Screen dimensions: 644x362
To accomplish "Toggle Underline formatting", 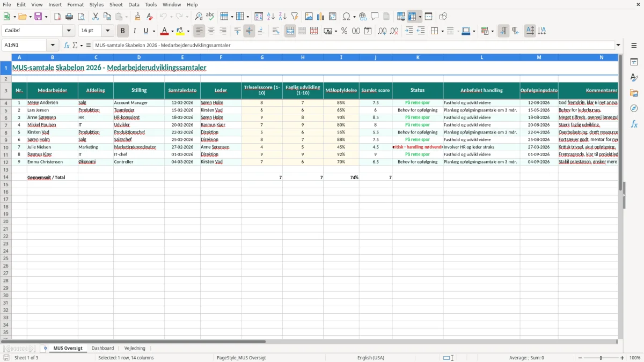I will (x=145, y=31).
